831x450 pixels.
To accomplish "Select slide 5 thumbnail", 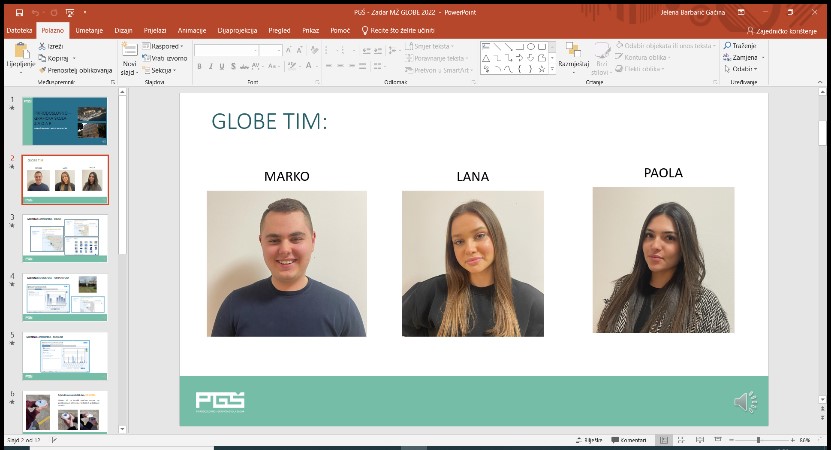I will [65, 356].
